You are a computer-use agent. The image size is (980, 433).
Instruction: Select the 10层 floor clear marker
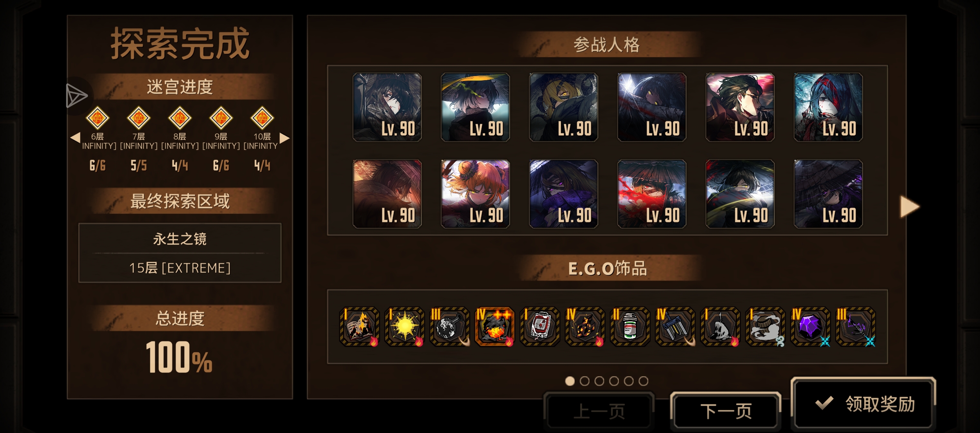point(262,118)
